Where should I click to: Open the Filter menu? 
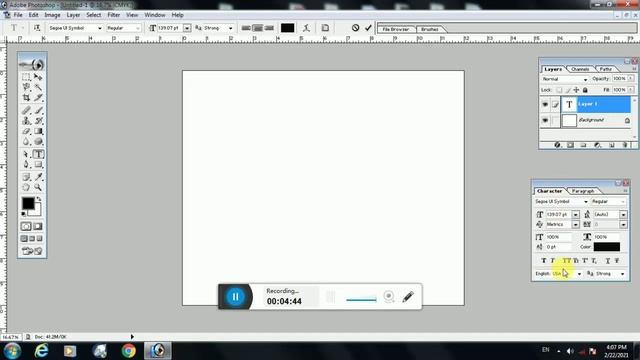[113, 15]
